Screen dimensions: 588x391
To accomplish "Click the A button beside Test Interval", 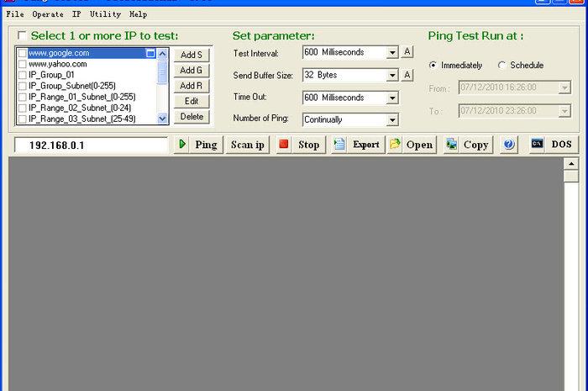I will coord(407,51).
